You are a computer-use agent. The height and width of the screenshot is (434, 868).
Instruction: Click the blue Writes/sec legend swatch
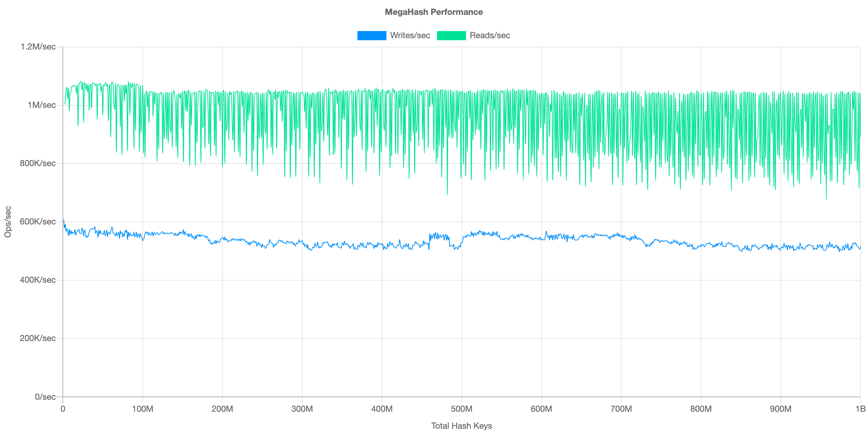tap(371, 35)
